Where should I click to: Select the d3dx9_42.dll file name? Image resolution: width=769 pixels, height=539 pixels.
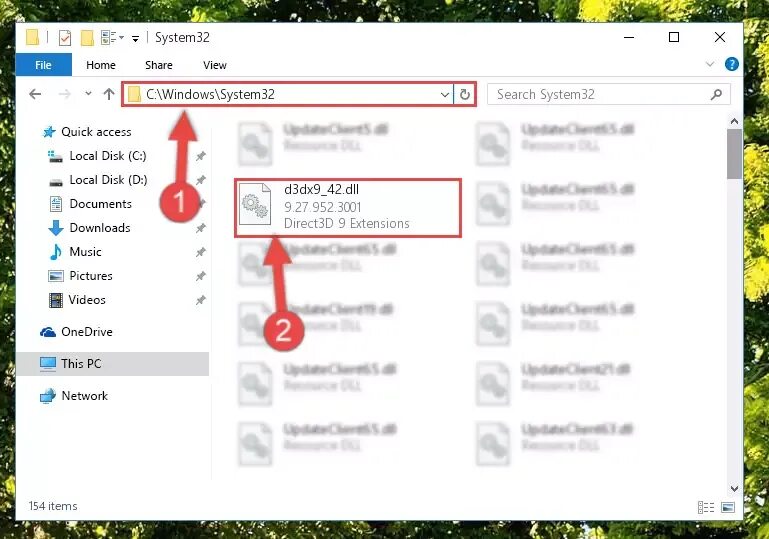pos(321,189)
